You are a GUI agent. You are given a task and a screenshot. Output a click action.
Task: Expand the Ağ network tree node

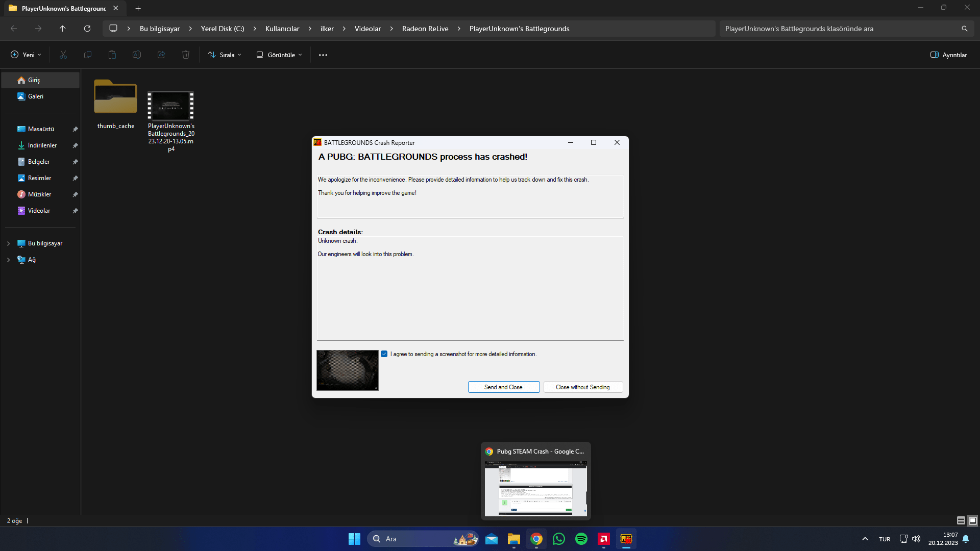click(9, 260)
